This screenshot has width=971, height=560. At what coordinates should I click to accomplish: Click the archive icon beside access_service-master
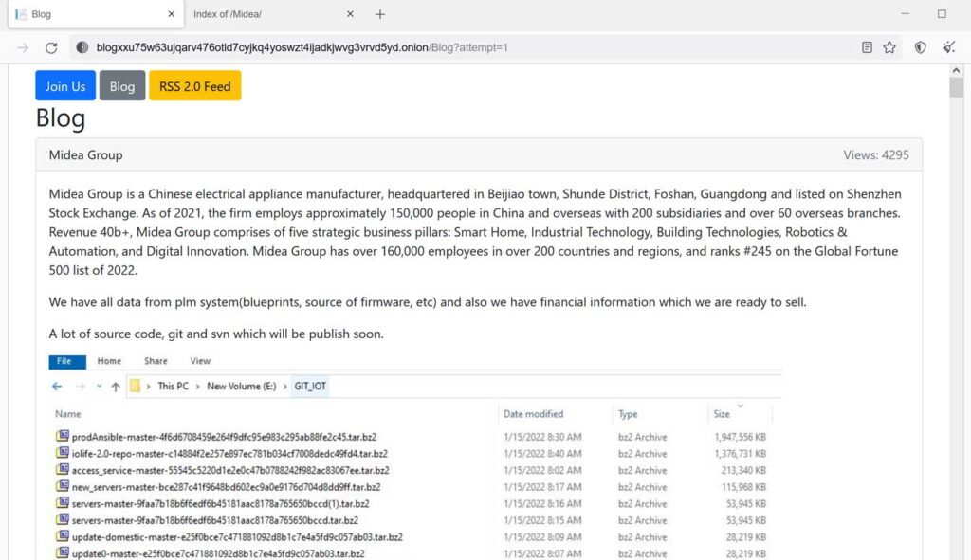pyautogui.click(x=63, y=469)
